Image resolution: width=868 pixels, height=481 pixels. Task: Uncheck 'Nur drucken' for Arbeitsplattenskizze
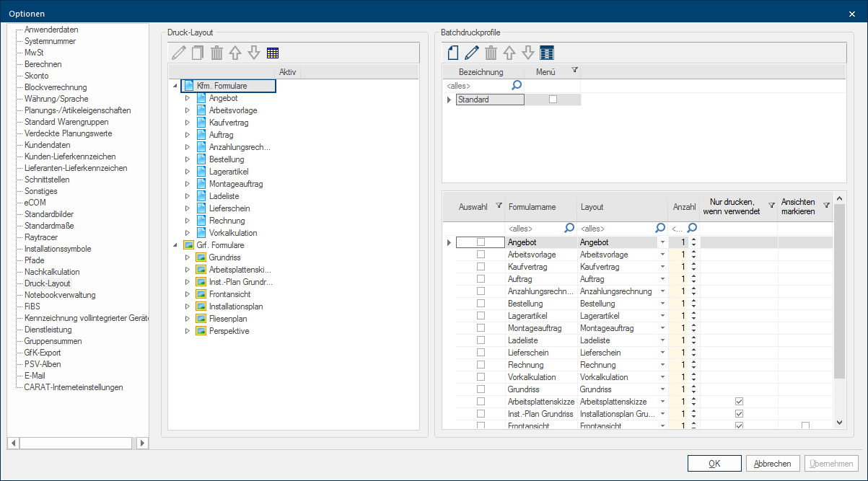(x=739, y=402)
